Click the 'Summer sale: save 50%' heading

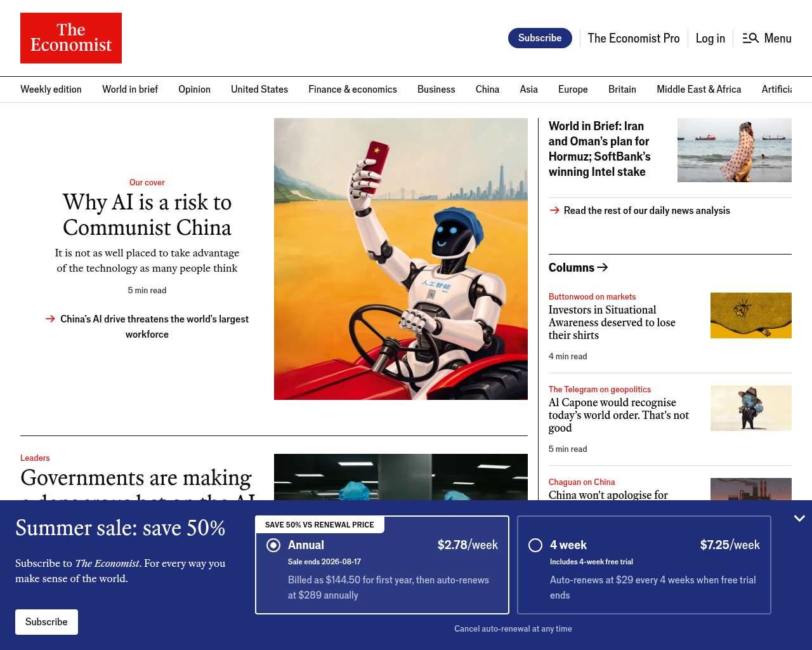(121, 528)
